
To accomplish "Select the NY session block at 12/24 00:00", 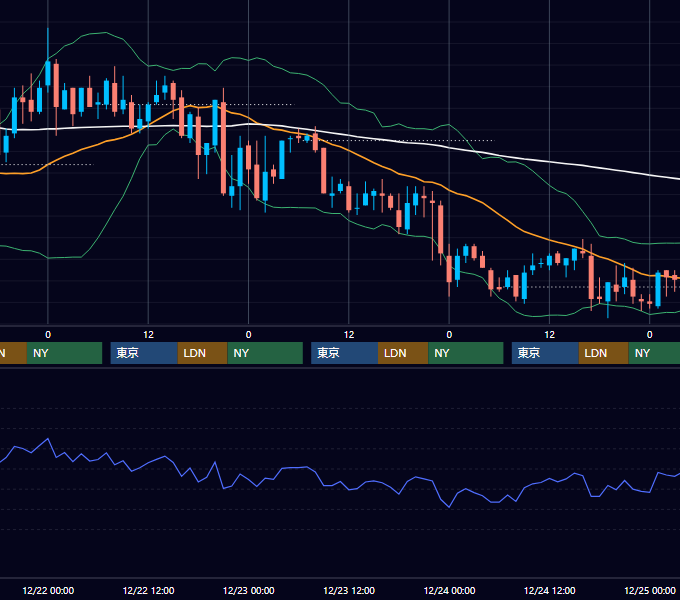I will tap(466, 353).
